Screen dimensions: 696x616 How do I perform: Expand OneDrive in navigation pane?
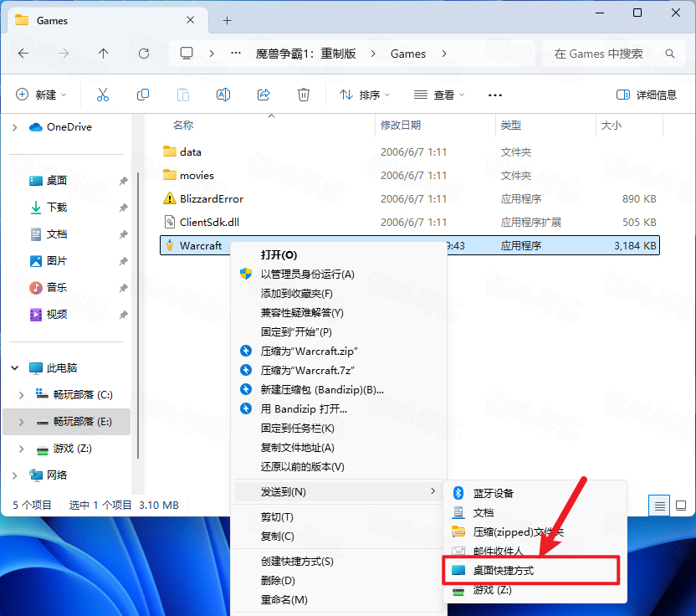(15, 127)
